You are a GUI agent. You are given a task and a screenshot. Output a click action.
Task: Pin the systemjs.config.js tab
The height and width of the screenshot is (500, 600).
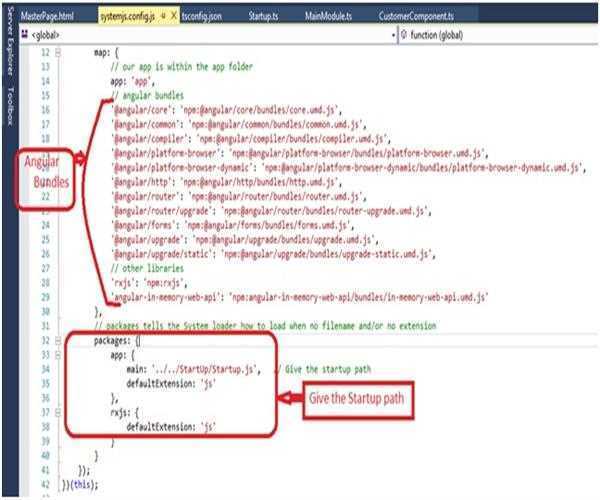[163, 17]
